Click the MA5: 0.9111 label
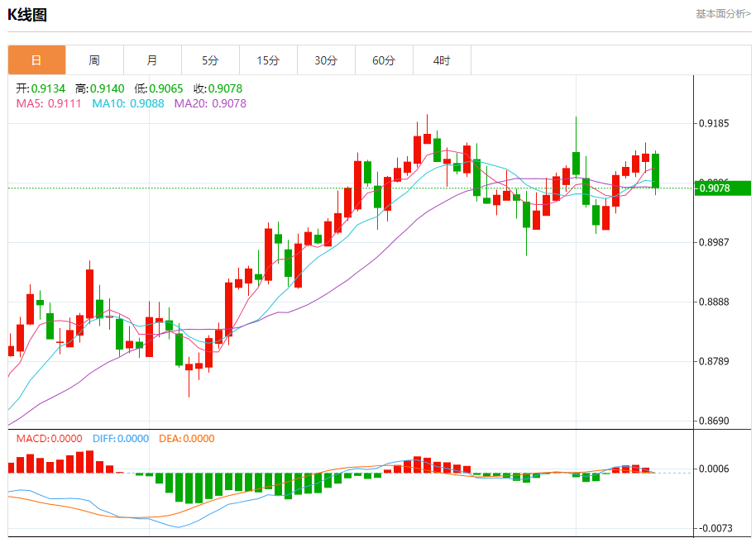The image size is (756, 538). click(x=49, y=103)
